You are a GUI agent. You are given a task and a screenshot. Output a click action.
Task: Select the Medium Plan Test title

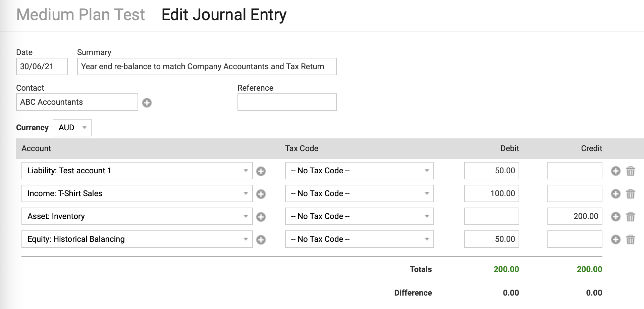pos(80,14)
